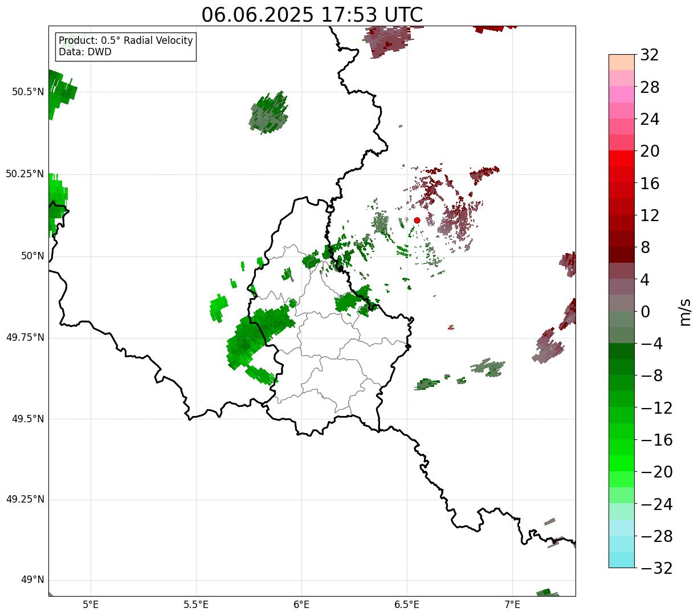The height and width of the screenshot is (616, 698).
Task: Click the colorbar tick label 32
Action: pos(650,55)
